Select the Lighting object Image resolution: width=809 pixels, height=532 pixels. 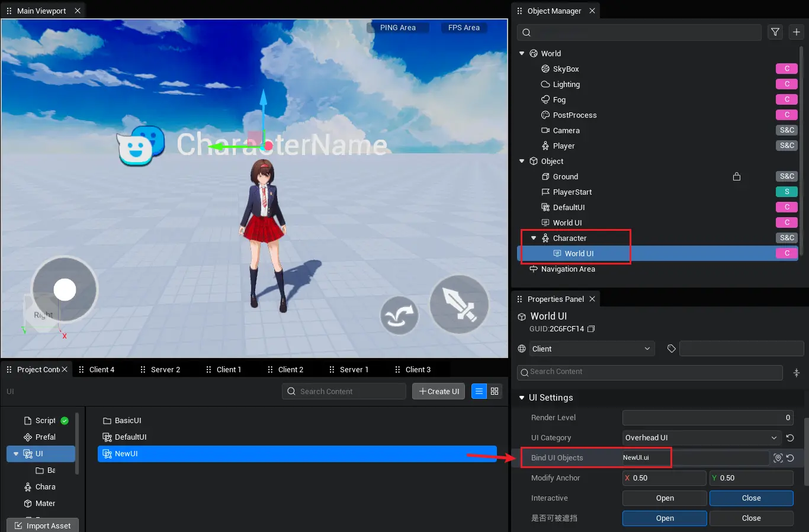566,84
